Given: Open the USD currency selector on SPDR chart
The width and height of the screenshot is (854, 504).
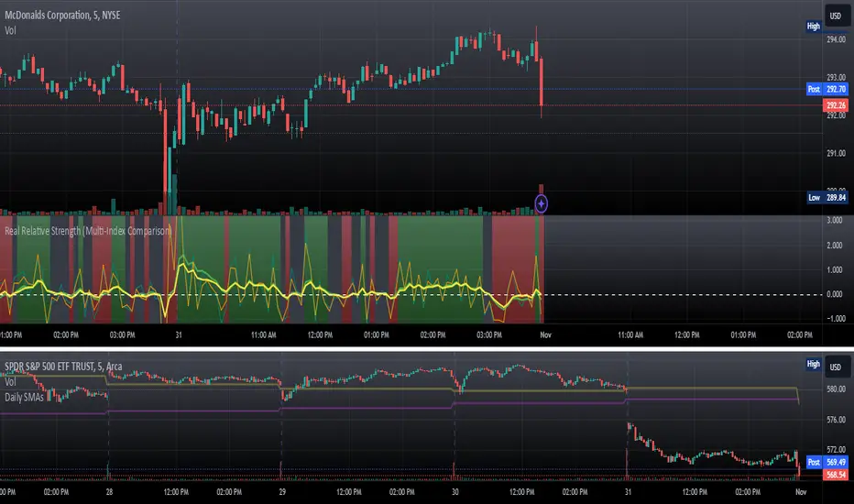Looking at the screenshot, I should [836, 367].
